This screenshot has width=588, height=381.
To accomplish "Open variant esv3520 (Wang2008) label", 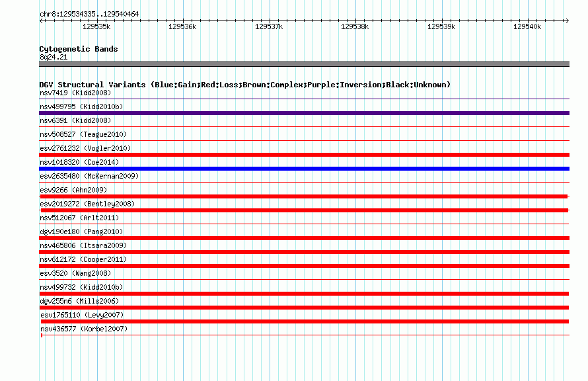I will pyautogui.click(x=75, y=273).
